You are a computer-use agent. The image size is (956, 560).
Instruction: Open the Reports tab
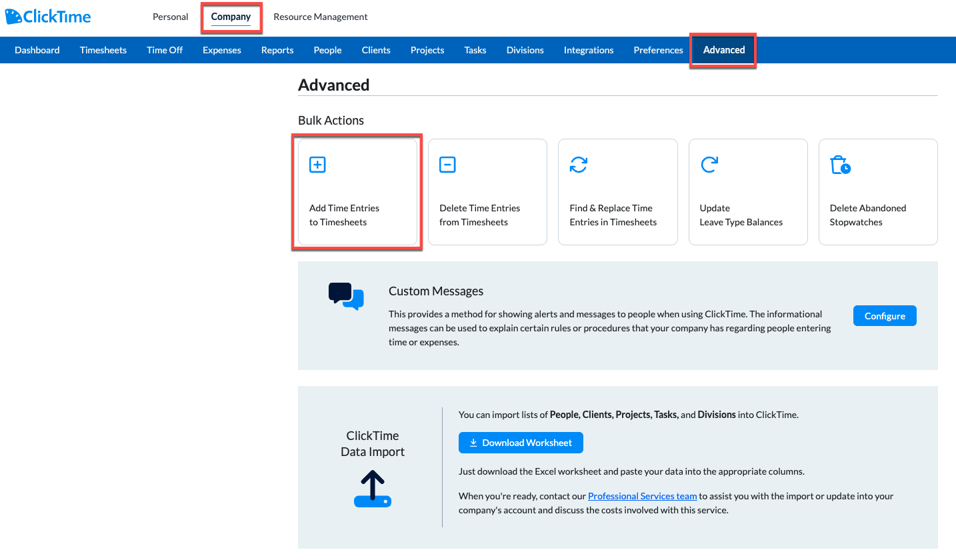coord(277,50)
